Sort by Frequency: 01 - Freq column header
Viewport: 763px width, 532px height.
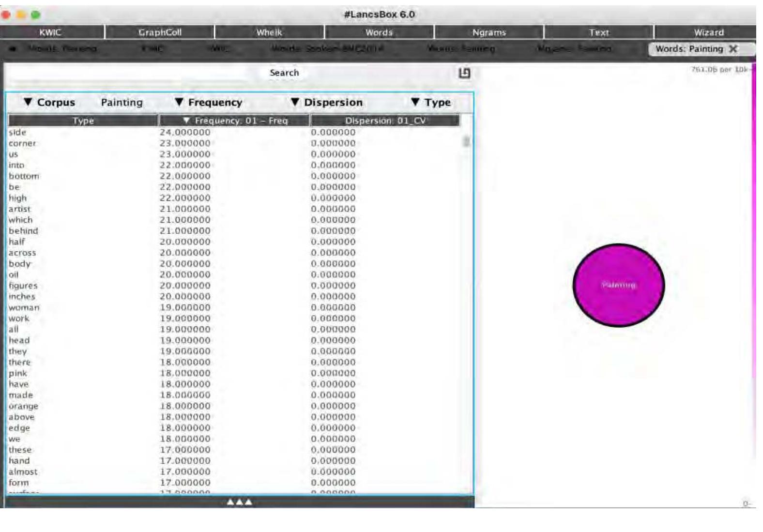234,121
